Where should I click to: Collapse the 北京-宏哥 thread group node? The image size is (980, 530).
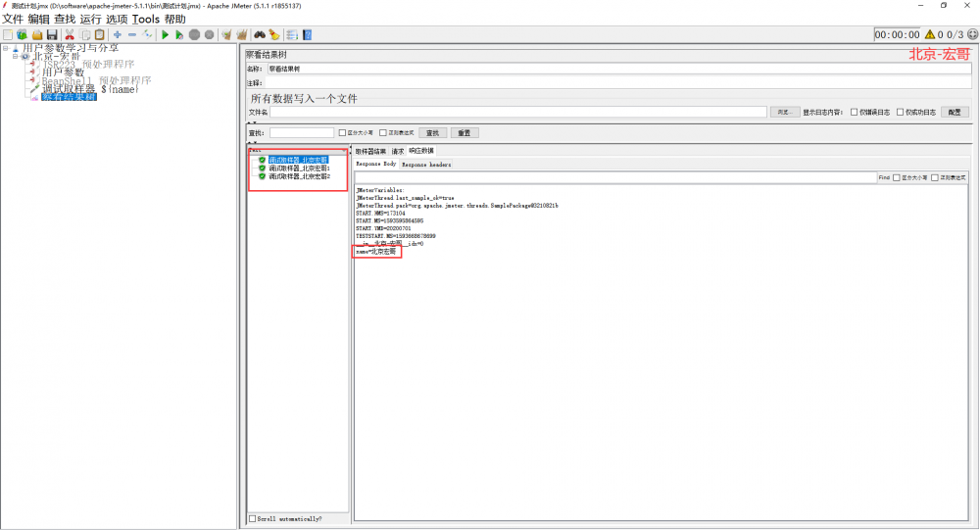pos(16,56)
